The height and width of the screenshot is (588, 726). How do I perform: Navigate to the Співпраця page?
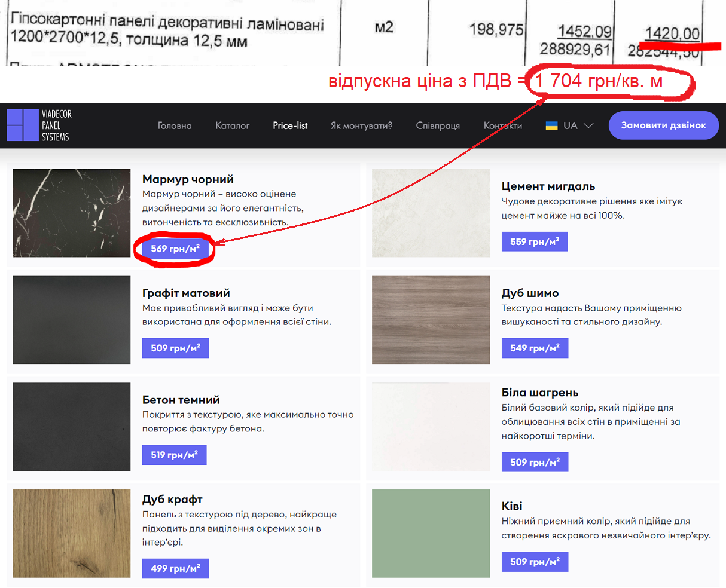click(x=438, y=125)
